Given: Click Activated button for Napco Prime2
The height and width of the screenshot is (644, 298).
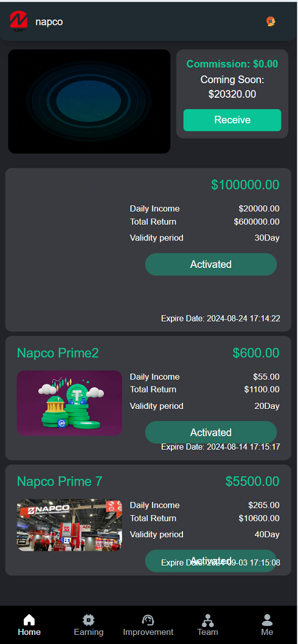Looking at the screenshot, I should (211, 433).
